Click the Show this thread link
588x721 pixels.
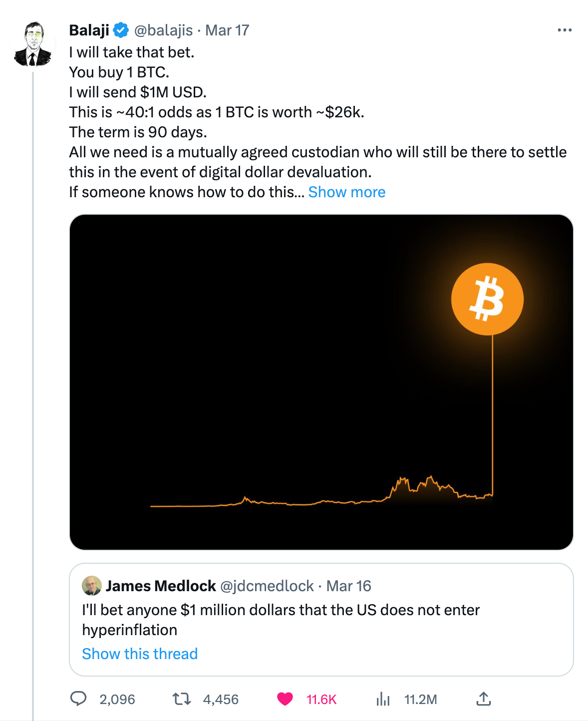pyautogui.click(x=140, y=654)
